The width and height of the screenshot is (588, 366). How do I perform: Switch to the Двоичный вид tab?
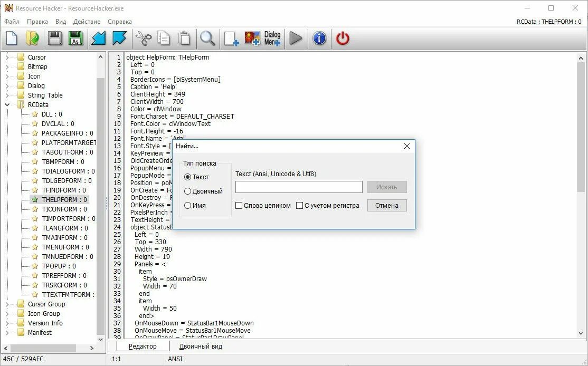click(201, 346)
